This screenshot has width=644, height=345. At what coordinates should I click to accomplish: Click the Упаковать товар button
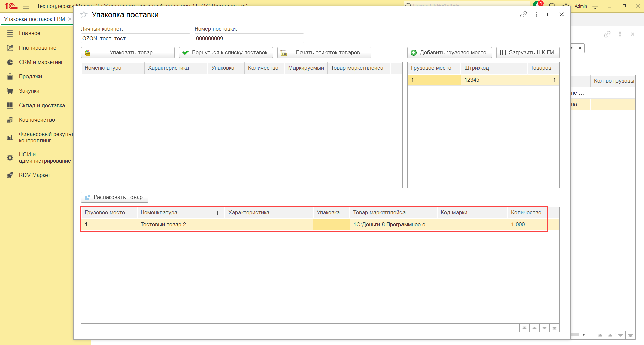(128, 53)
